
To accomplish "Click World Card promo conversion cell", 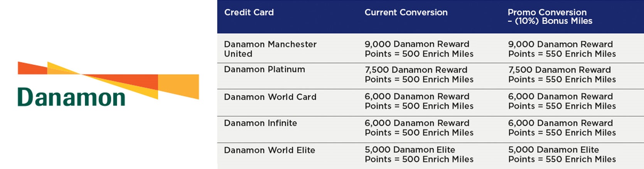I will (x=562, y=101).
